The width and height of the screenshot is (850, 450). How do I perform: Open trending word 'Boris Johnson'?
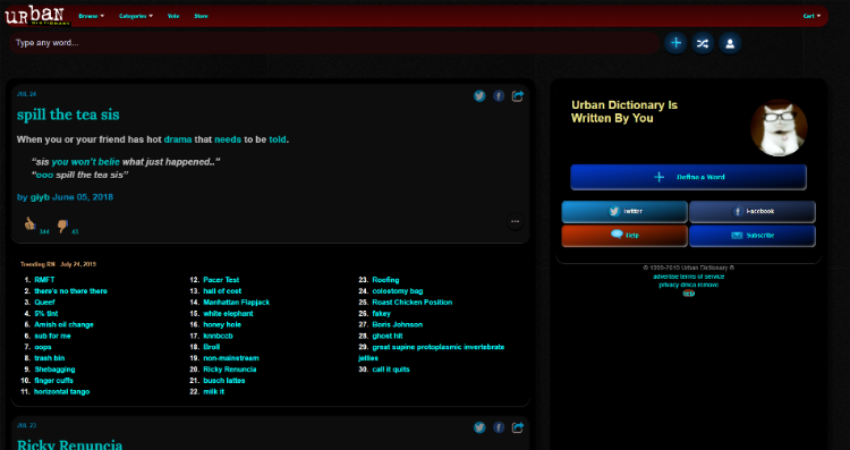click(397, 325)
